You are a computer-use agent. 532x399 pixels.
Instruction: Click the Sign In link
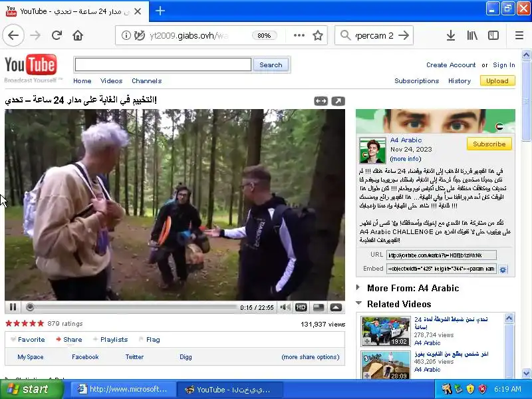click(x=504, y=65)
